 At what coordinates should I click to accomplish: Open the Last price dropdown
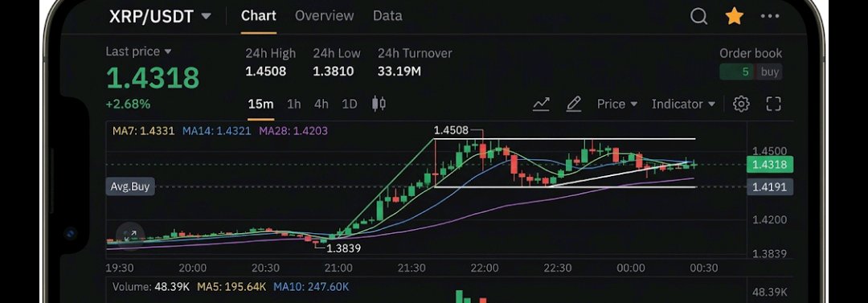(138, 51)
